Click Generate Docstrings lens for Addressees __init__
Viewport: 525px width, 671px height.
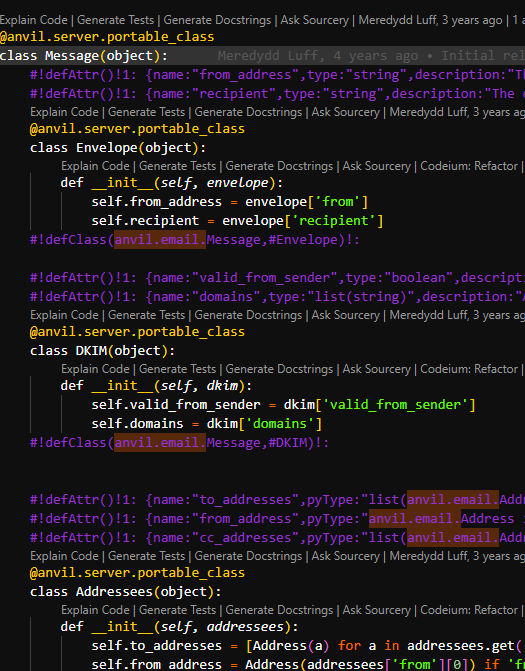[x=279, y=610]
